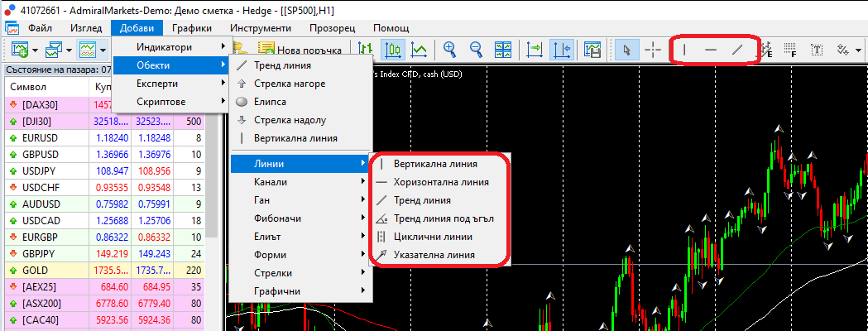Toggle the arrow cursor mode
868x331 pixels.
click(x=626, y=50)
